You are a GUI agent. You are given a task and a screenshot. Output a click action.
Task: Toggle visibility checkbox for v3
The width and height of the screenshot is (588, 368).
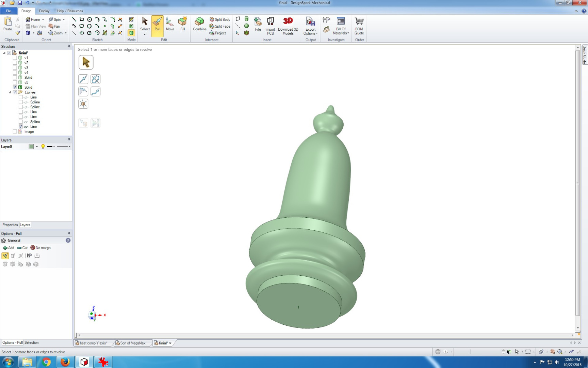(15, 68)
